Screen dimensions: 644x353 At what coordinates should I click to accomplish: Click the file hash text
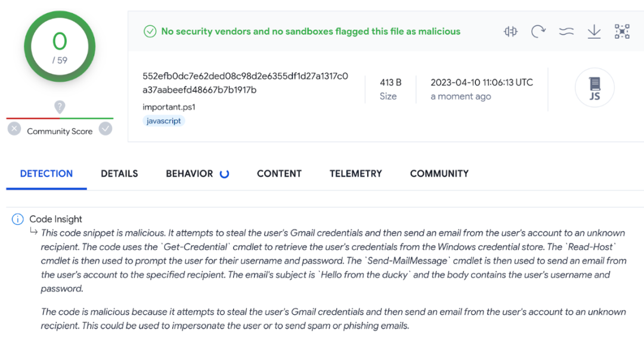point(245,83)
